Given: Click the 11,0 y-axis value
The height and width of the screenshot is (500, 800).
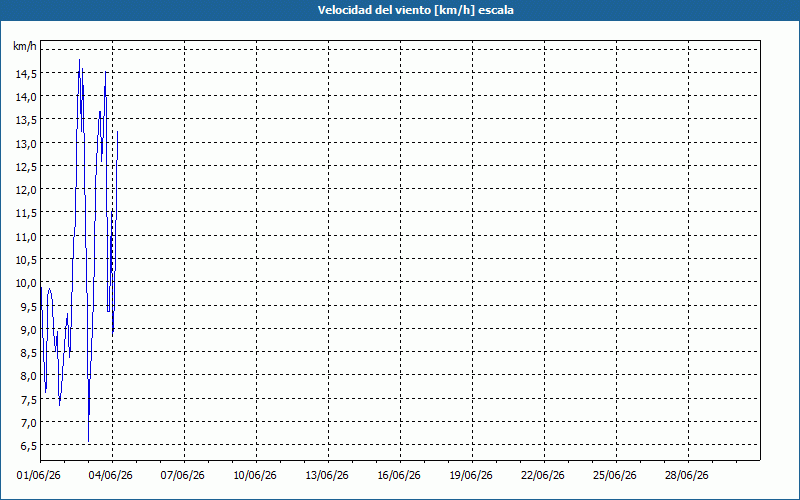Looking at the screenshot, I should coord(26,237).
